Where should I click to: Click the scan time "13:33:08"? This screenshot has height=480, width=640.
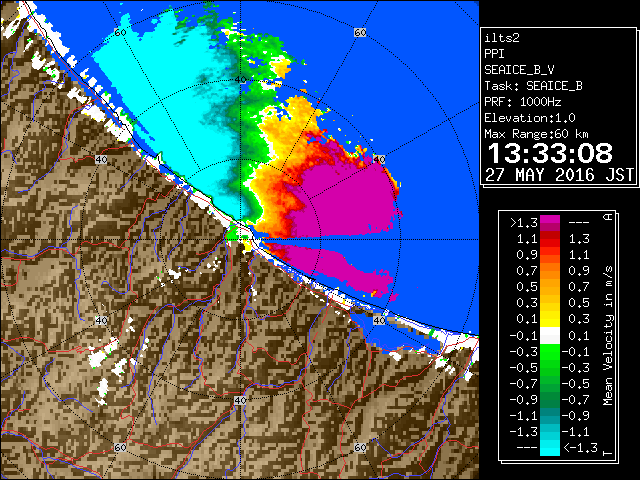pos(550,153)
